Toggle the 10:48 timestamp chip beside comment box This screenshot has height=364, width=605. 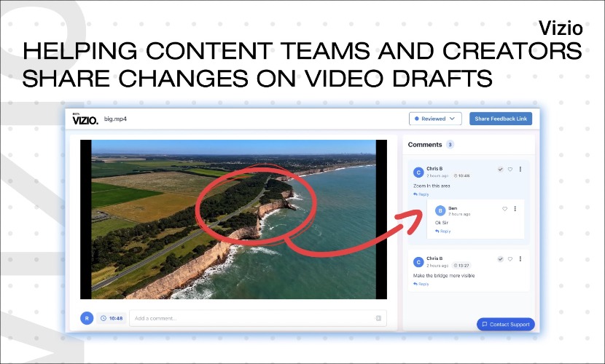coord(112,318)
